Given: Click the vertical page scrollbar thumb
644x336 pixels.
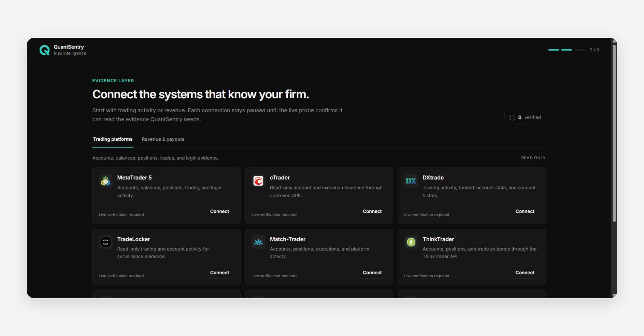Looking at the screenshot, I should pos(614,133).
